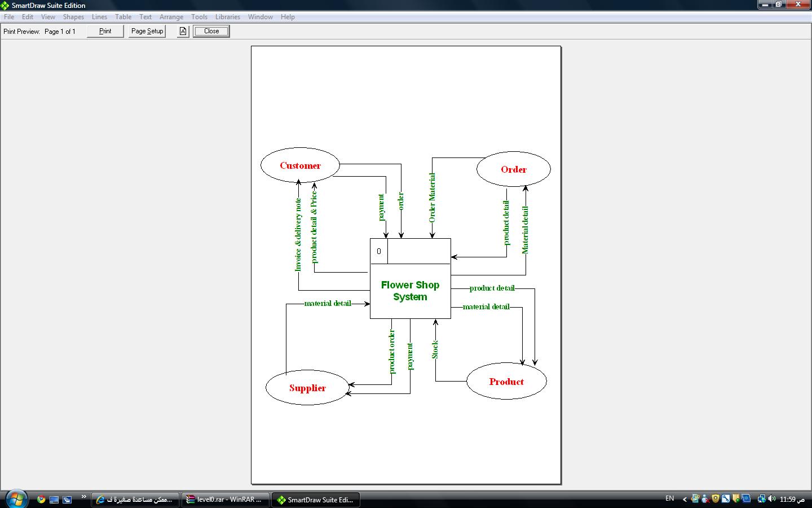The image size is (812, 508).
Task: Expand hidden system tray icons arrow
Action: 685,499
